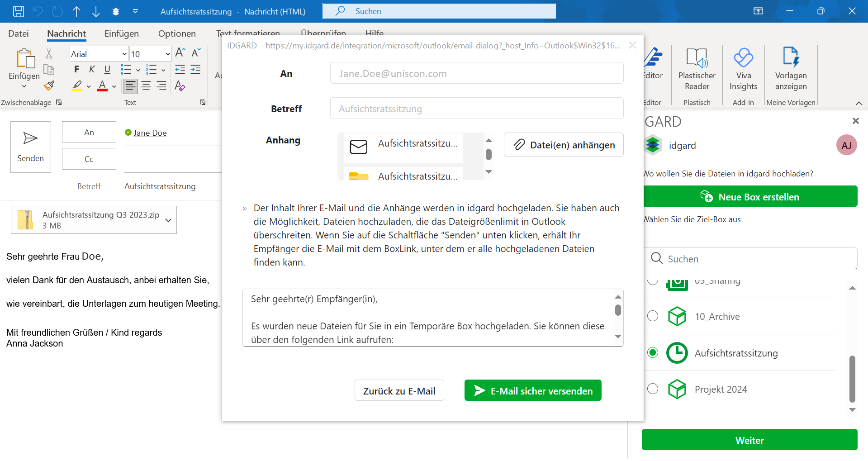The width and height of the screenshot is (868, 461).
Task: Increase font size with the larger A
Action: 180,53
